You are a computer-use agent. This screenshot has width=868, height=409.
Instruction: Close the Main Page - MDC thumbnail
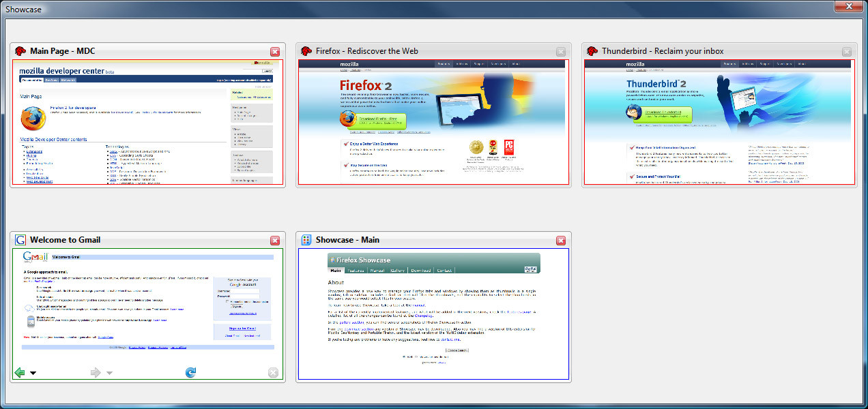pyautogui.click(x=275, y=52)
